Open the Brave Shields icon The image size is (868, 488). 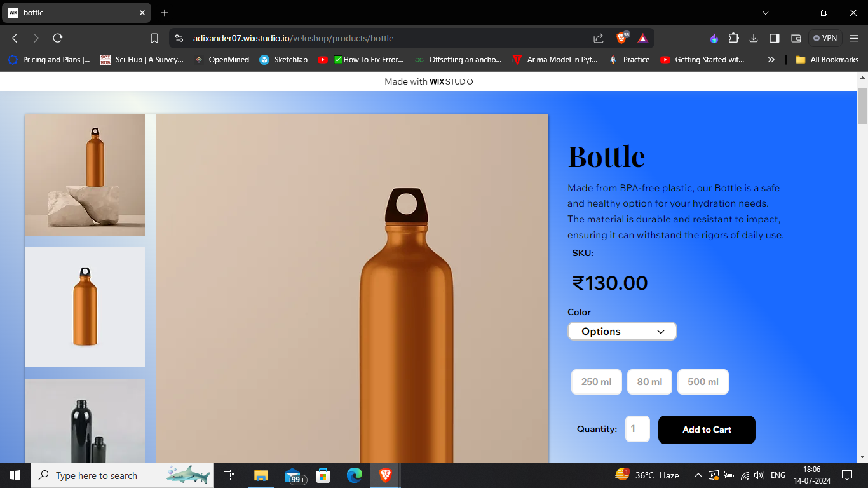[x=622, y=37]
